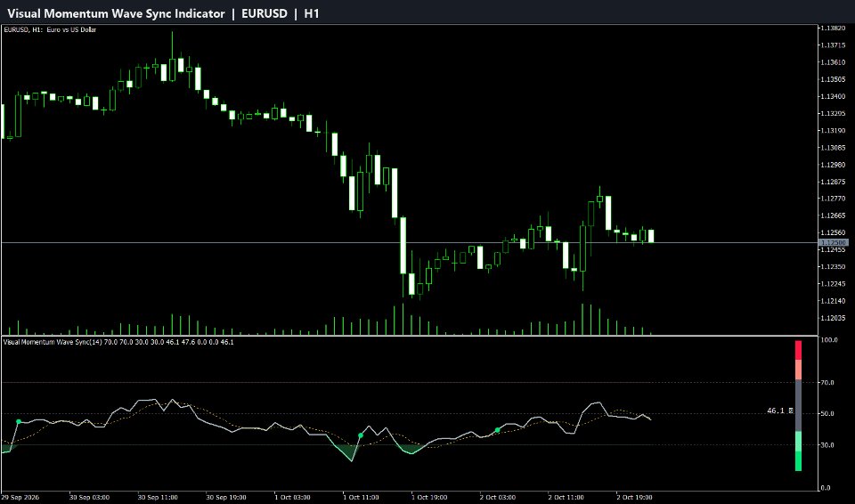Click price axis label 1.13715

[833, 45]
